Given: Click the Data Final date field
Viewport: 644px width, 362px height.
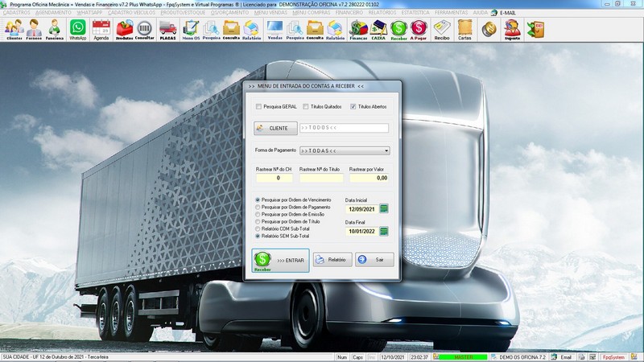Looking at the screenshot, I should point(361,232).
